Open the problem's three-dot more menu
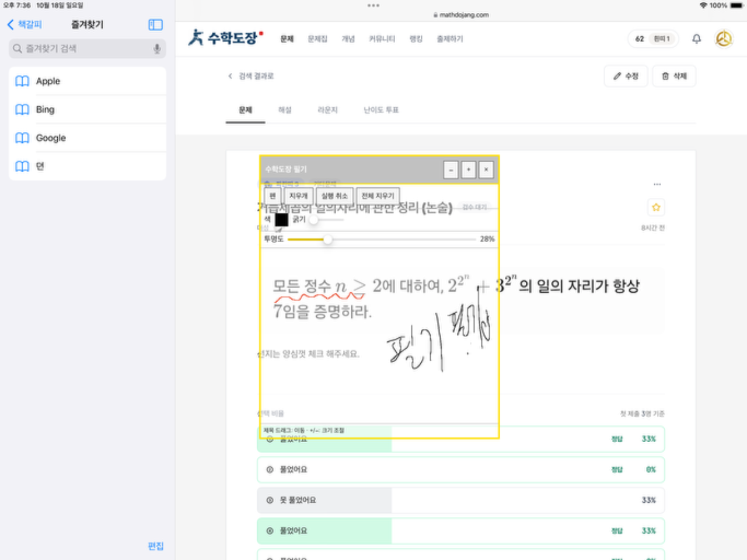Viewport: 747px width, 560px height. [657, 184]
